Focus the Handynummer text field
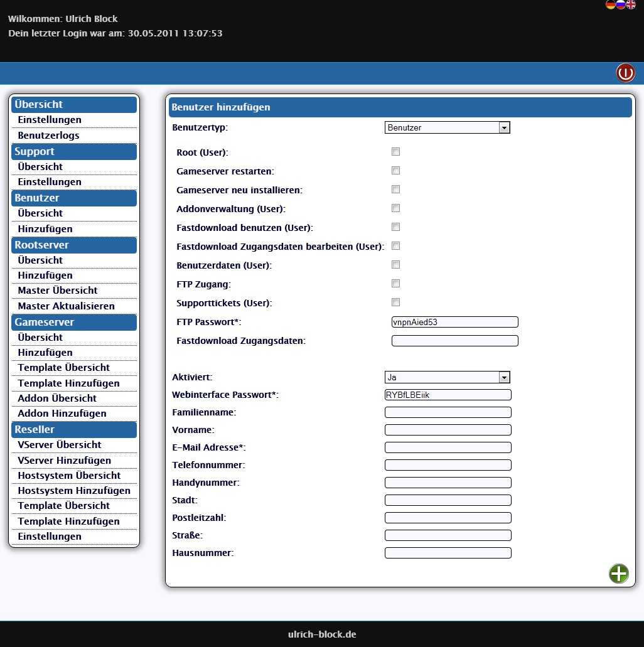 448,483
